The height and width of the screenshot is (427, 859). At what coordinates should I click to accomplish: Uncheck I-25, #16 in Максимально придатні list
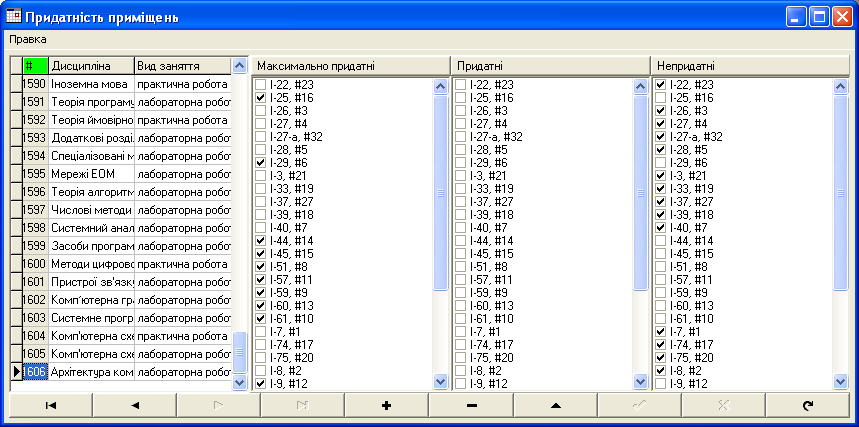tap(261, 98)
